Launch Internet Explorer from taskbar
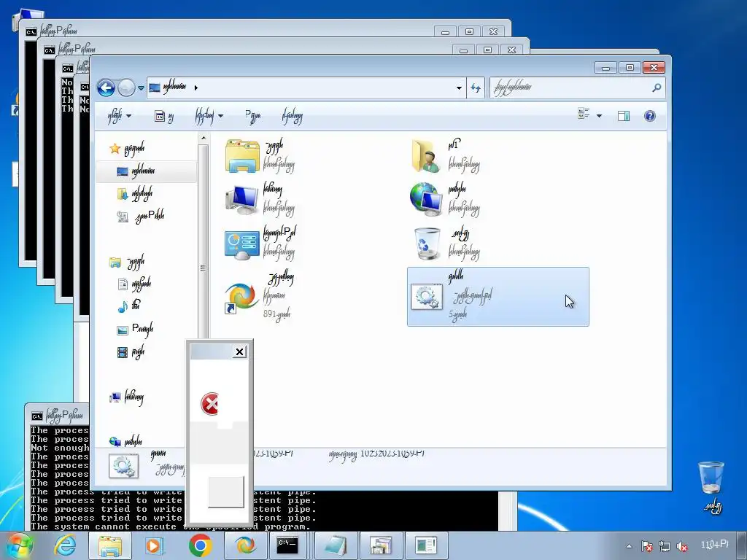 (65, 545)
